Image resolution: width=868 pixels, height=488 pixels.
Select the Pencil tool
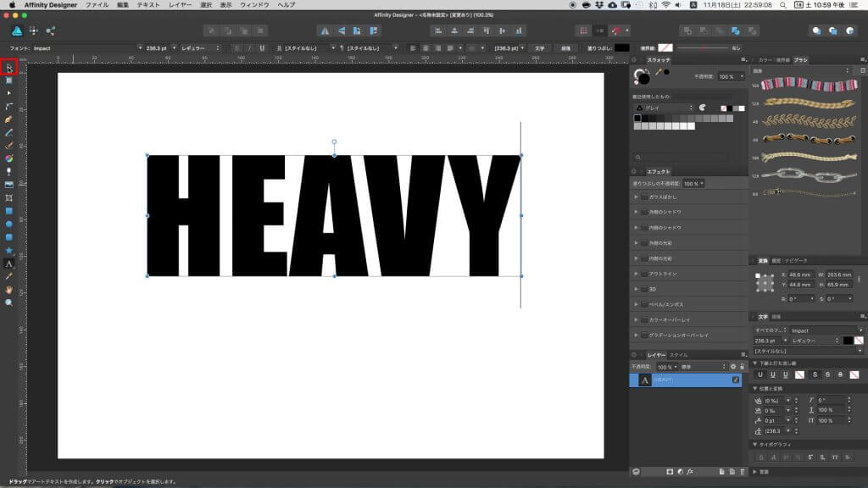click(8, 133)
